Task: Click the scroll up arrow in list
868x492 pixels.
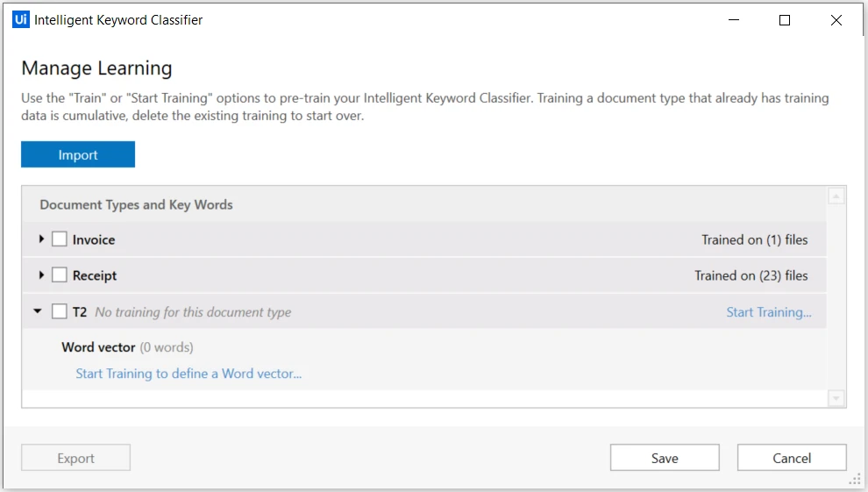Action: tap(836, 196)
